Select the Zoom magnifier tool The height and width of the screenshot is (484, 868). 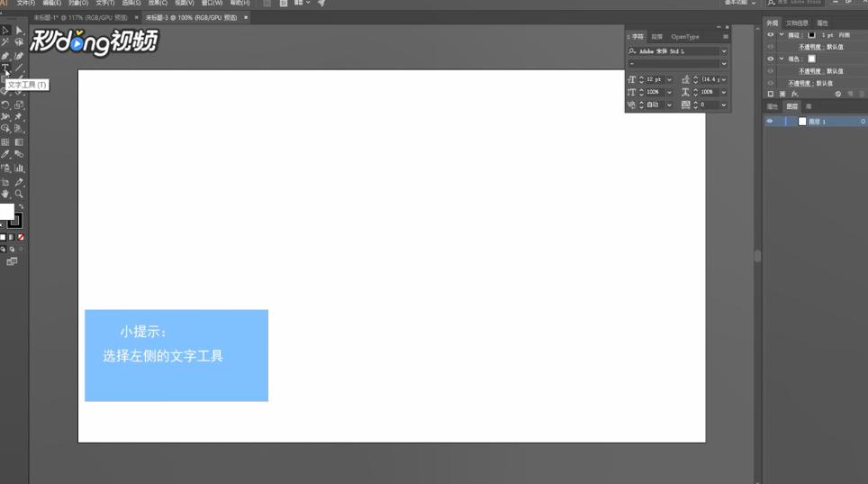pos(19,194)
